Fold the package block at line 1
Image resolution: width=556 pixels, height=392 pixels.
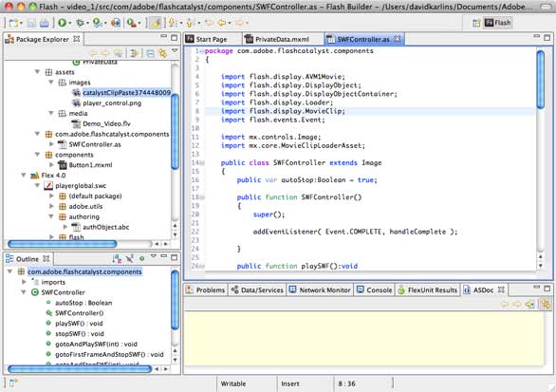click(x=202, y=51)
